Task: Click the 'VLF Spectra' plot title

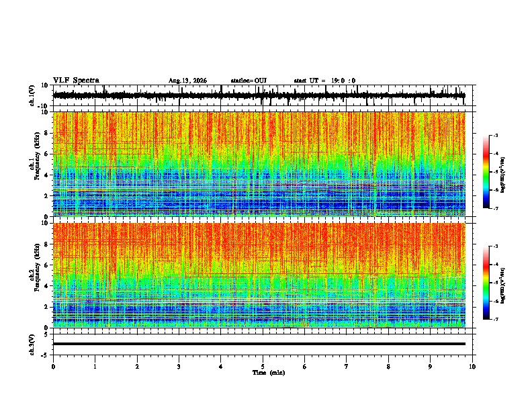Action: [76, 81]
